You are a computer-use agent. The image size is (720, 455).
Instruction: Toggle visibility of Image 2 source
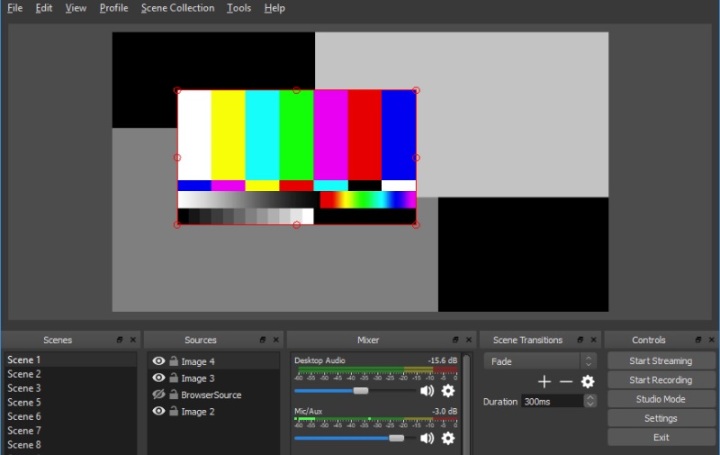point(158,411)
